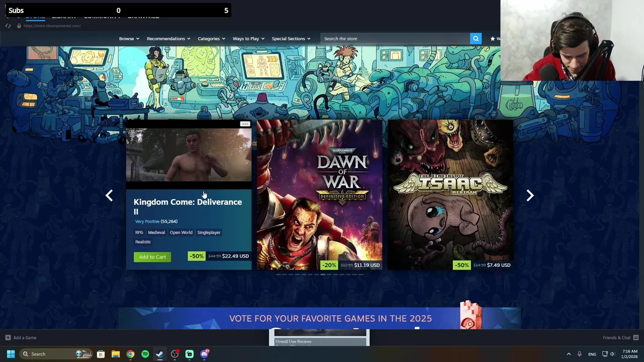The width and height of the screenshot is (644, 362).
Task: Open the Windows Start menu
Action: (x=11, y=354)
